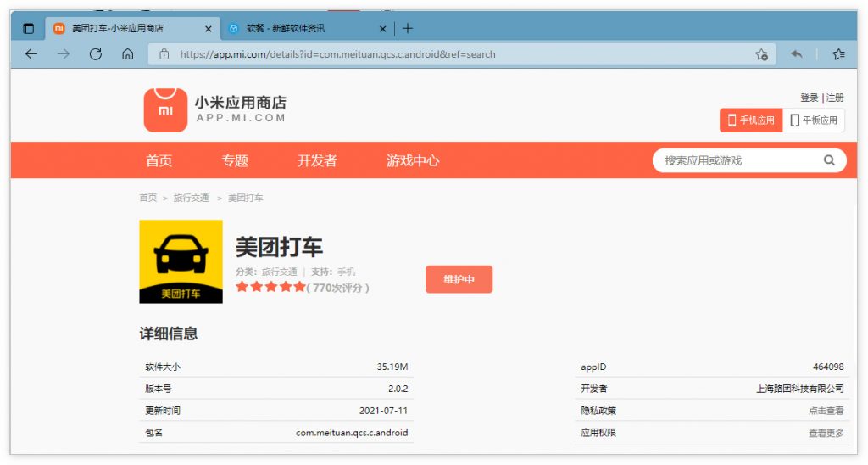Click the 美团打车 app title
This screenshot has width=868, height=465.
tap(279, 247)
